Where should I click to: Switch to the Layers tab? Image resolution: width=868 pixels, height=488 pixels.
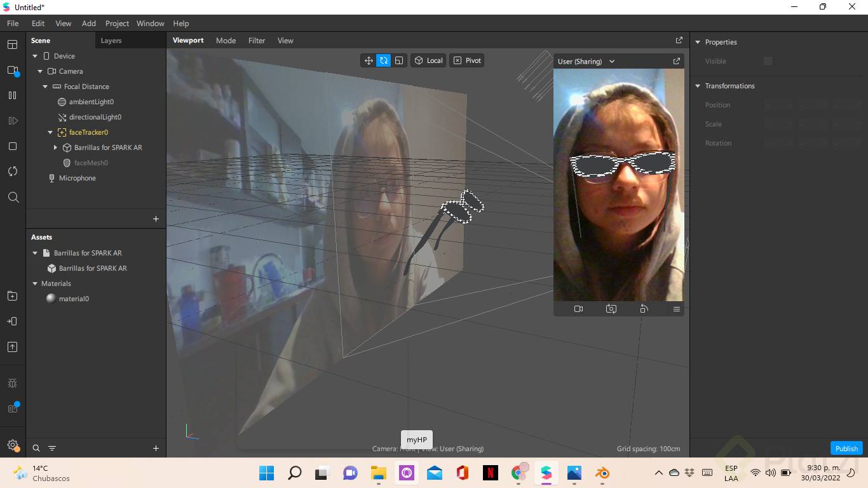[111, 41]
